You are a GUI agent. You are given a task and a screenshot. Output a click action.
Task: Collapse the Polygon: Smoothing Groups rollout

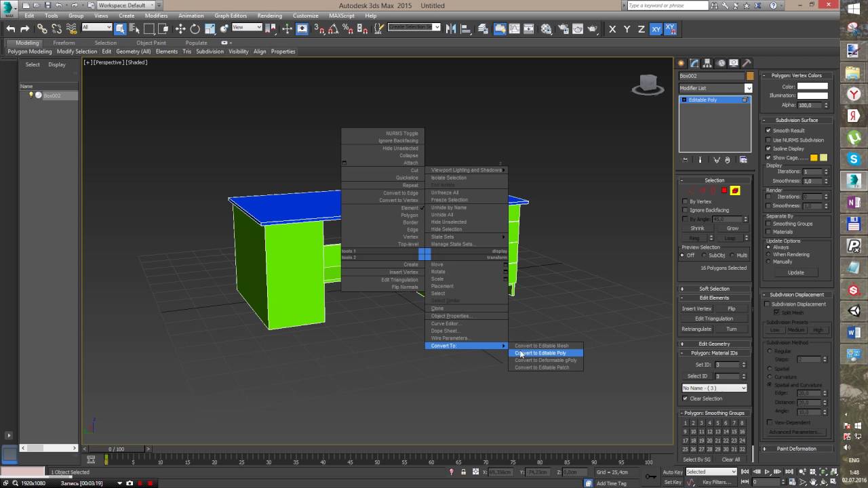[714, 413]
